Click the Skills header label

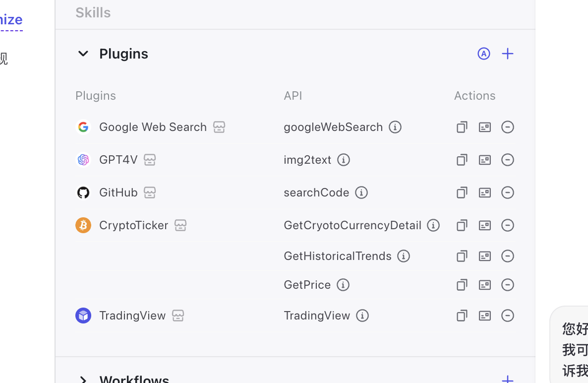coord(93,12)
